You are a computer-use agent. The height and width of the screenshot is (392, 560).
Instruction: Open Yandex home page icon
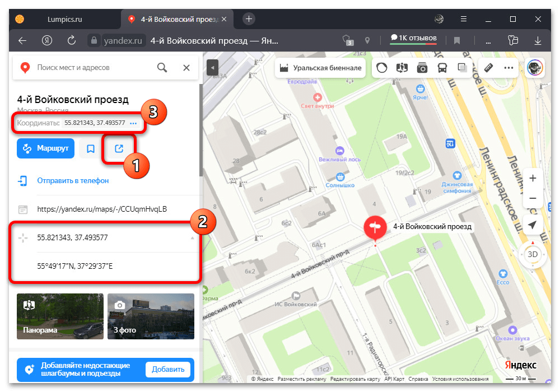(47, 41)
